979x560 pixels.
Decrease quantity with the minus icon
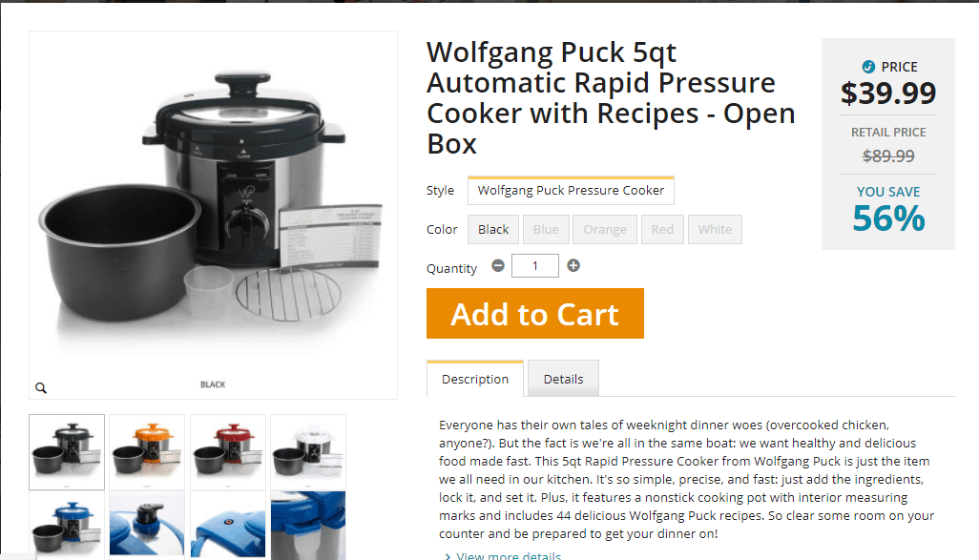coord(498,265)
